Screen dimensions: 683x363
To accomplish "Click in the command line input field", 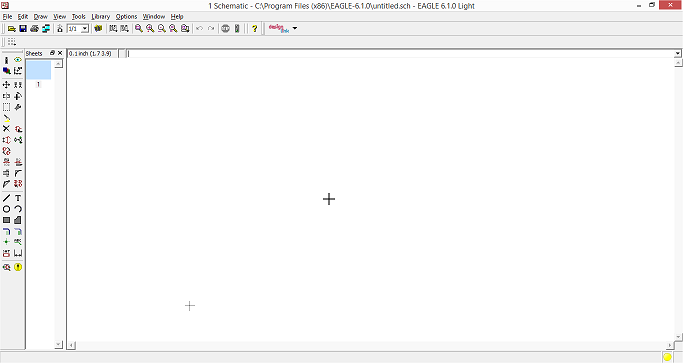I will (x=400, y=54).
